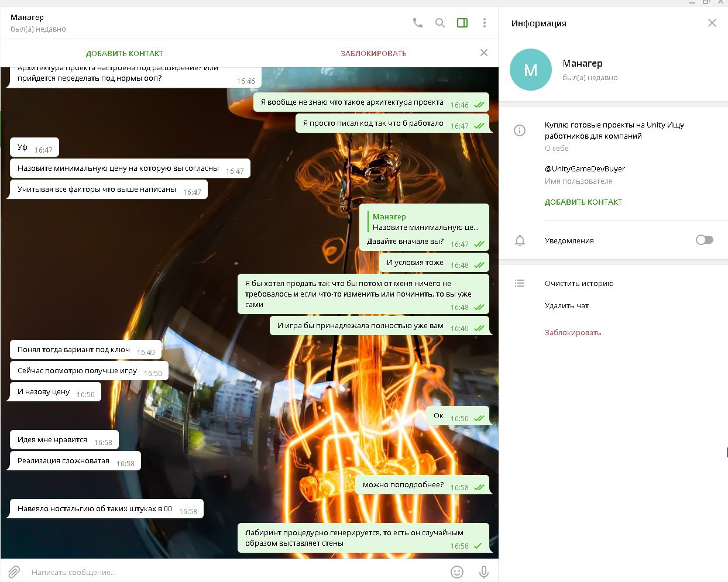Click the round M profile avatar
Screen dimensions: 728x582
[x=531, y=70]
